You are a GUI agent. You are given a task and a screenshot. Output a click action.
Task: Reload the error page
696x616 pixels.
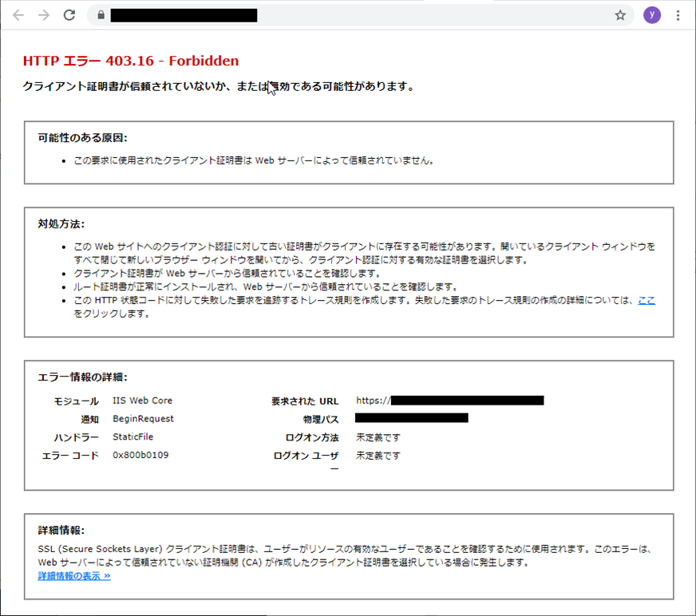pos(69,14)
